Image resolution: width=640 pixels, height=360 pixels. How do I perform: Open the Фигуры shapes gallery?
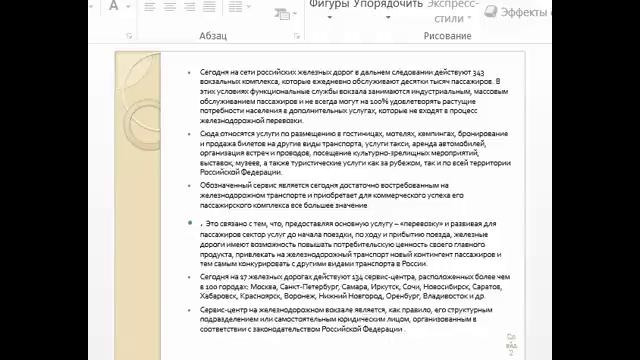point(329,10)
